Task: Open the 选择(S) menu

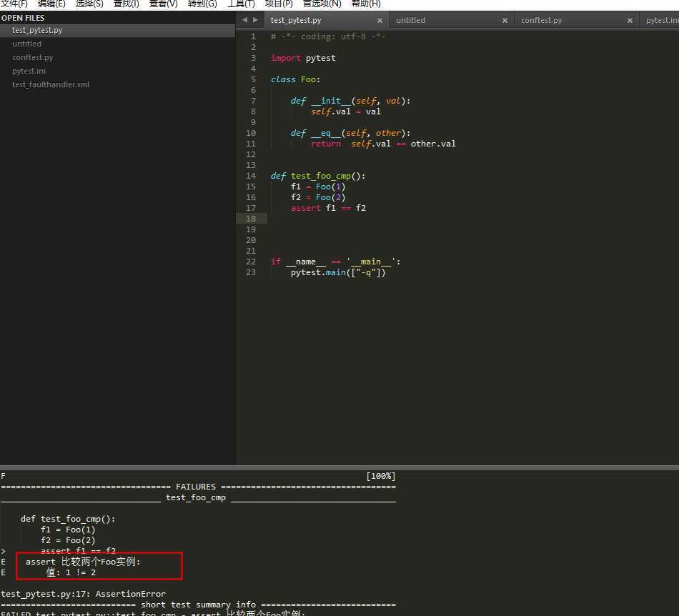Action: (89, 4)
